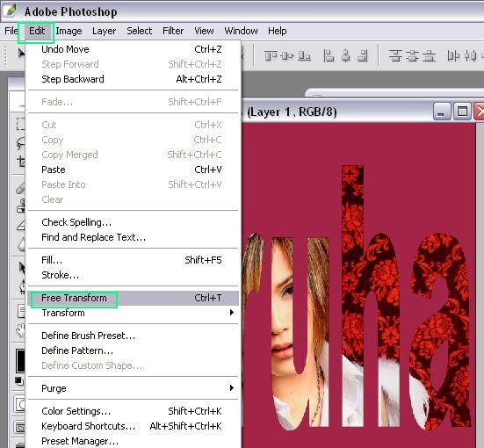Click the Move tool icon in options bar
Screen dimensions: 484x448
coord(21,53)
